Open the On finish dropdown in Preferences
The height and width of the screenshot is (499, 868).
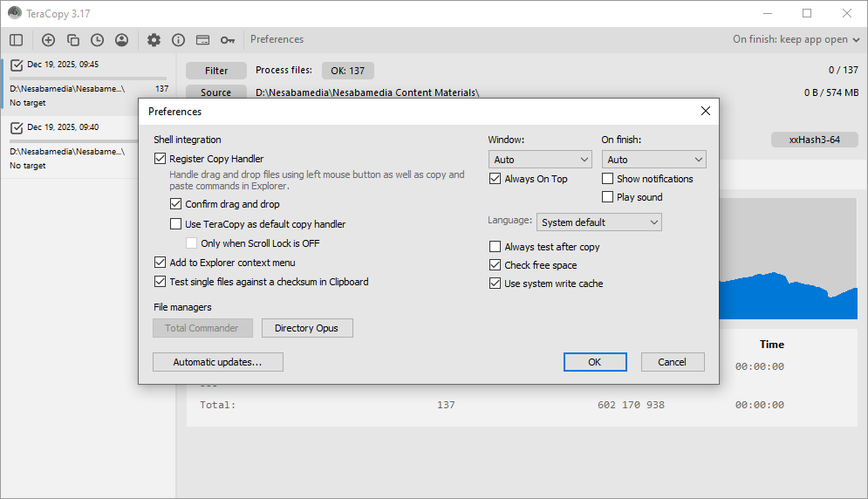[x=653, y=160]
